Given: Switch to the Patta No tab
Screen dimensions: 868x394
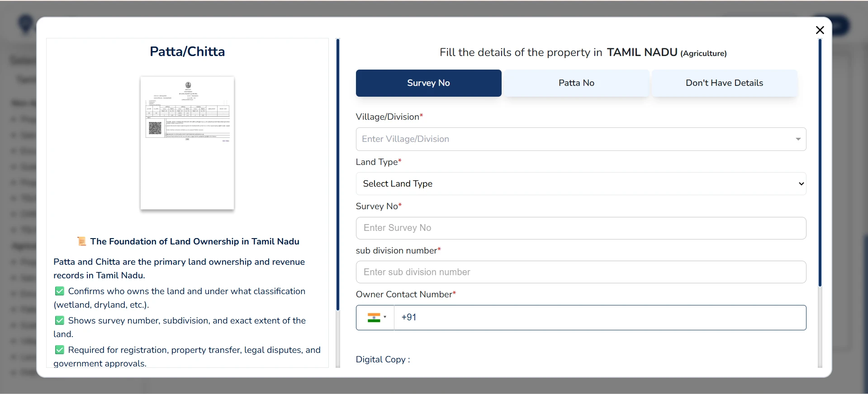Looking at the screenshot, I should tap(576, 83).
